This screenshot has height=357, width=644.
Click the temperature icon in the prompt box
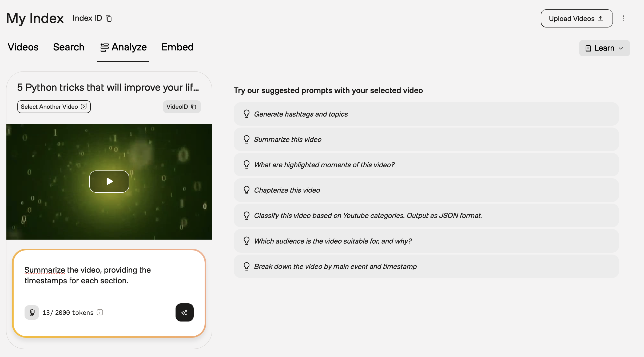click(32, 312)
